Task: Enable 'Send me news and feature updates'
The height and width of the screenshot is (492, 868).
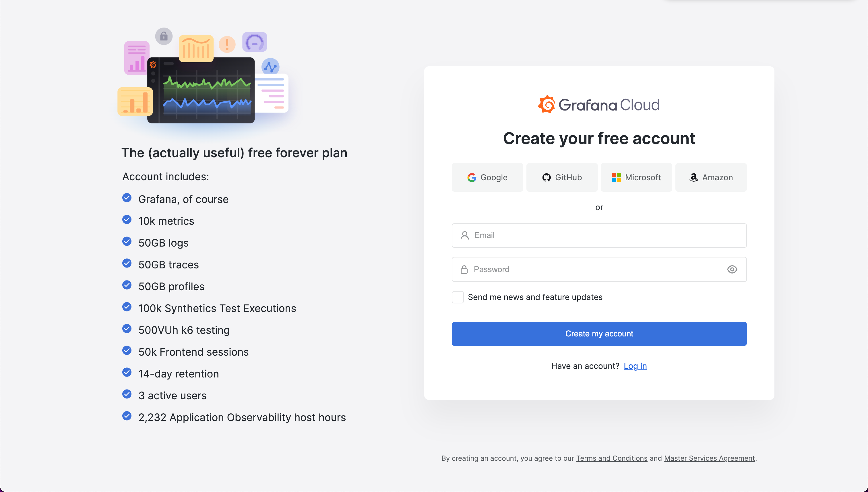Action: point(458,297)
